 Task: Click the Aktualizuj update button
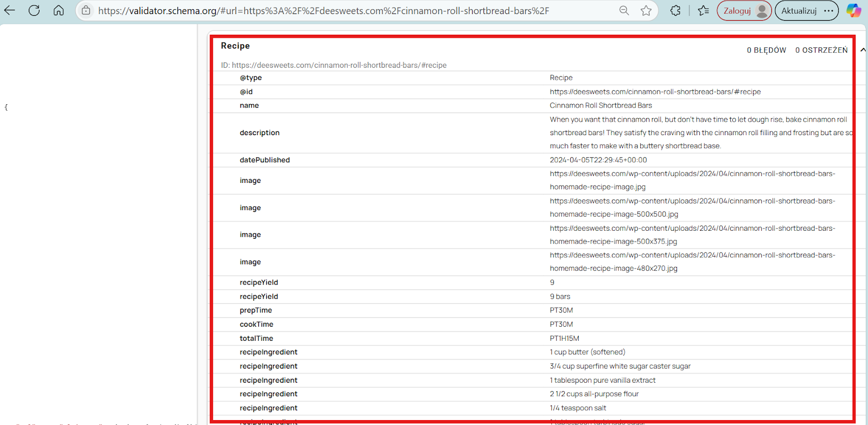pos(799,10)
